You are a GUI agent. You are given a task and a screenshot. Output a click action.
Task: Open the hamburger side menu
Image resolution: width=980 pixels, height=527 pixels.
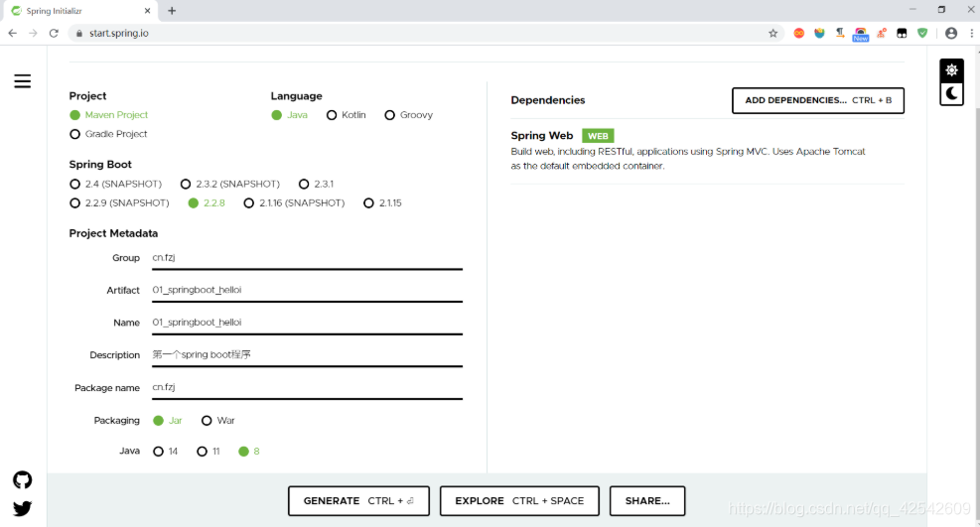(x=23, y=81)
